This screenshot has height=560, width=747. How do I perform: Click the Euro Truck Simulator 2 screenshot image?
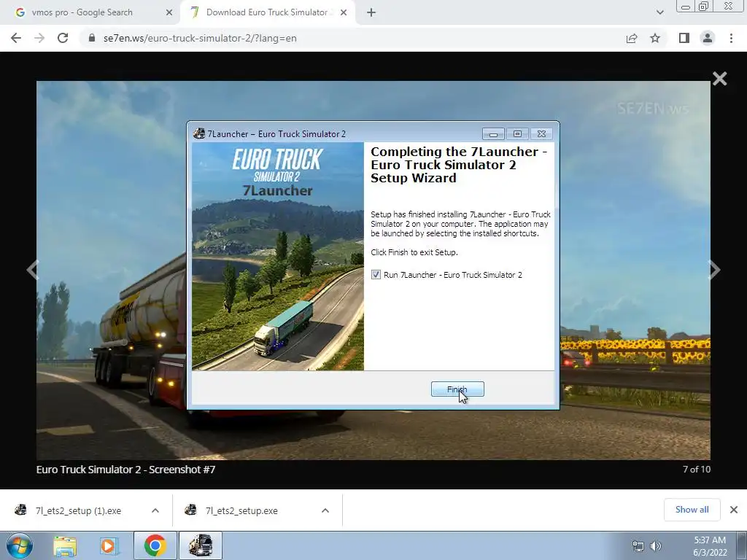(x=373, y=270)
